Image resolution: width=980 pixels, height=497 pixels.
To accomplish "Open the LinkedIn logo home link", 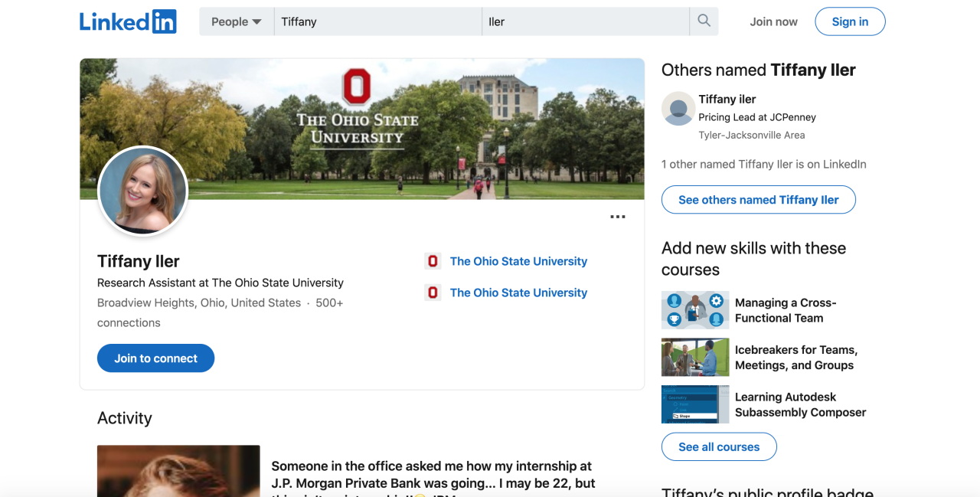I will click(x=128, y=21).
